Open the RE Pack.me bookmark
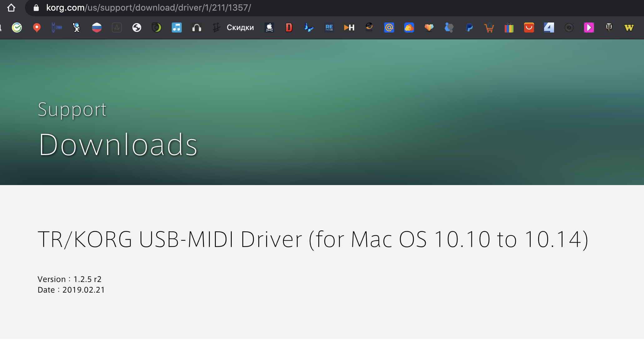This screenshot has width=644, height=357. coord(329,28)
